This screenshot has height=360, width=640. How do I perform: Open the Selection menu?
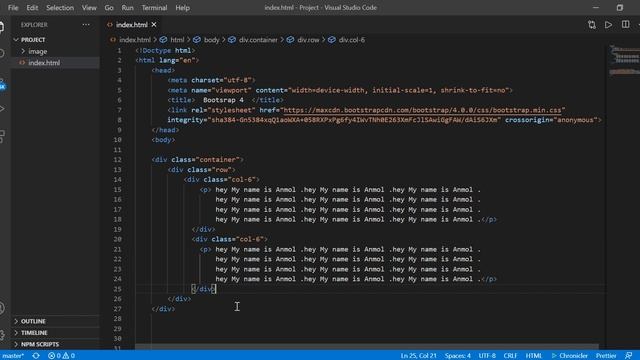coord(60,8)
